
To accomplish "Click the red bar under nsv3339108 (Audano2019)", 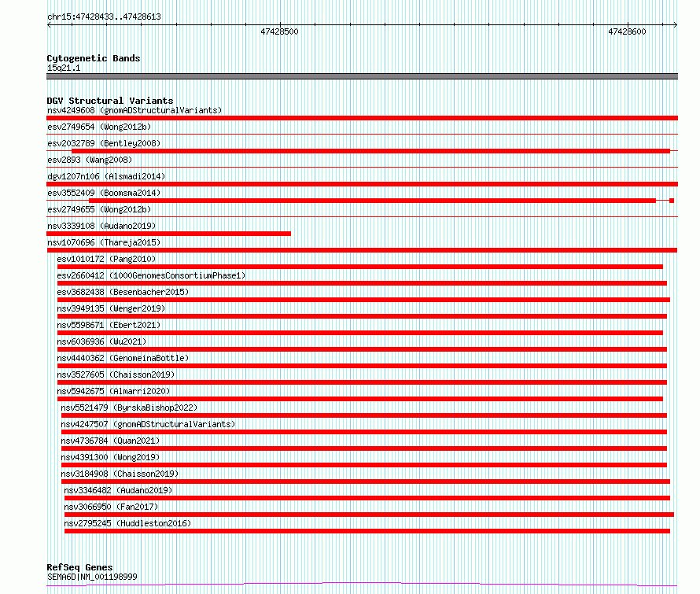I will [169, 234].
